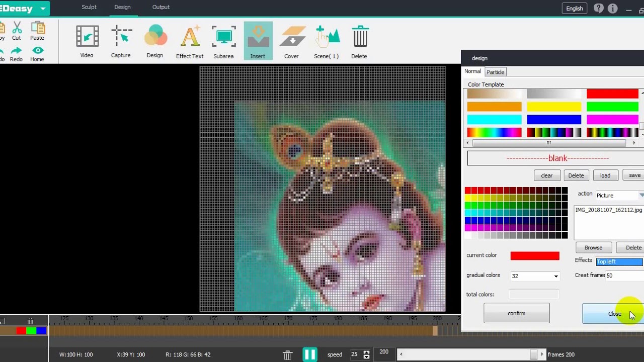The width and height of the screenshot is (644, 362).
Task: Choose the Effect Text tool
Action: (x=190, y=42)
